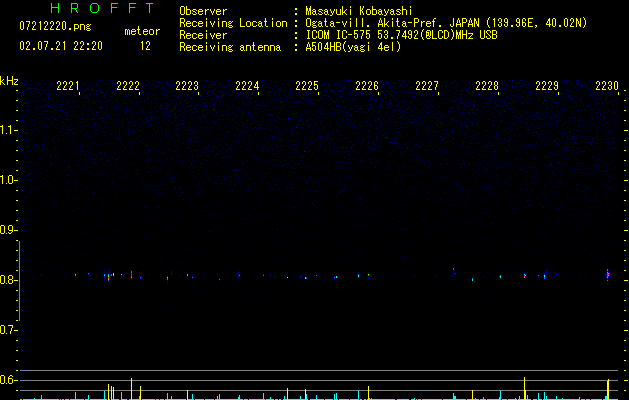This screenshot has width=629, height=400.
Task: Click the red meteor echo near 2222
Action: point(131,274)
